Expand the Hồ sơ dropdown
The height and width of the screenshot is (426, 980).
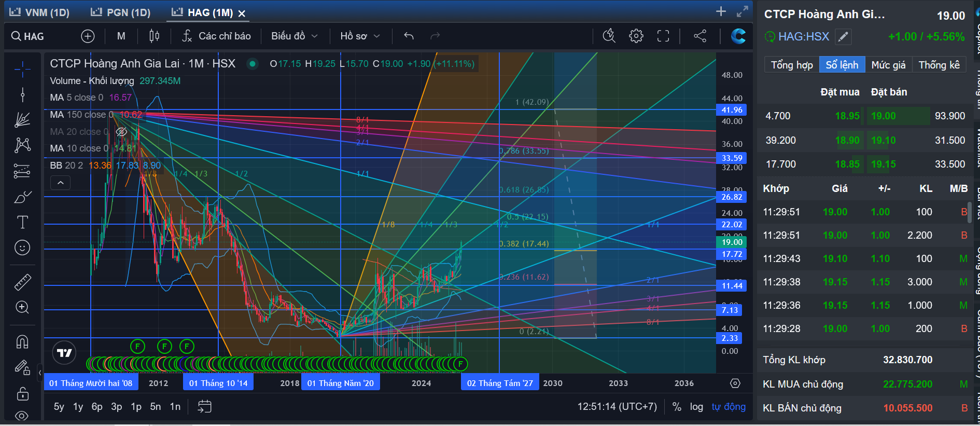[360, 36]
